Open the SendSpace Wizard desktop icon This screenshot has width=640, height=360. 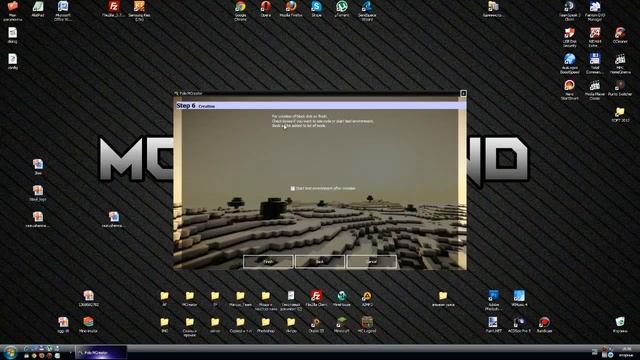point(367,10)
